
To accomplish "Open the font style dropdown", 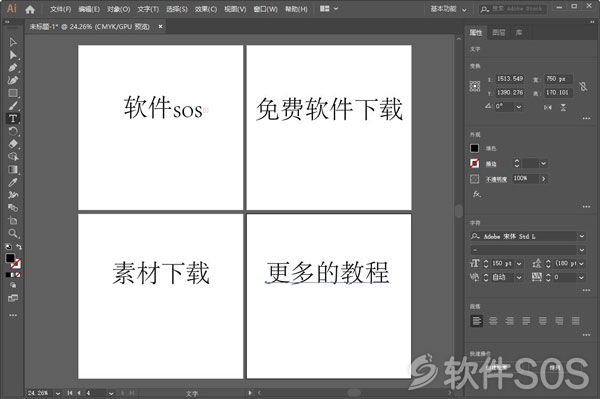I will [x=582, y=250].
